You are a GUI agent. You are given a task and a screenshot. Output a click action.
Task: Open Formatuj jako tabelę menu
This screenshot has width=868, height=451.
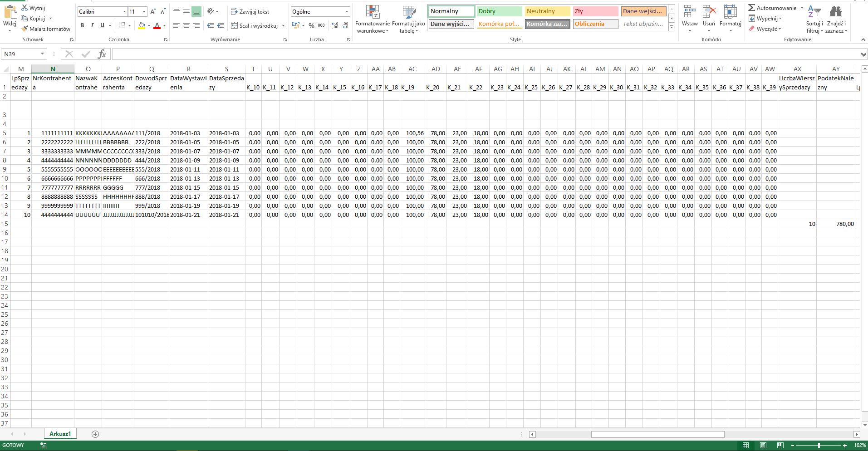(x=408, y=20)
